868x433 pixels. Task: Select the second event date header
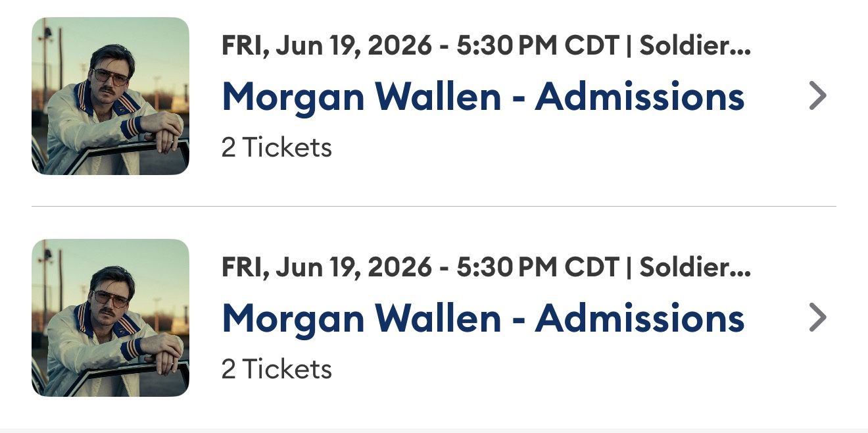click(487, 268)
